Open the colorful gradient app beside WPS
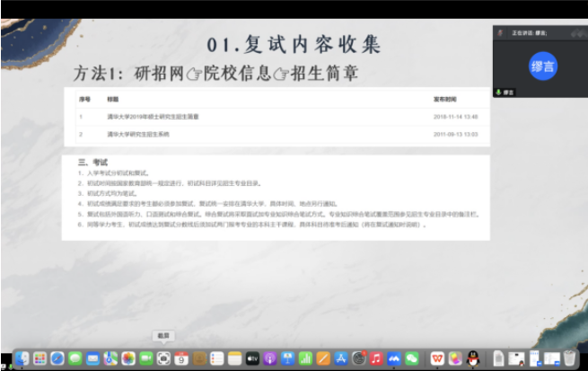The image size is (588, 371). click(455, 358)
